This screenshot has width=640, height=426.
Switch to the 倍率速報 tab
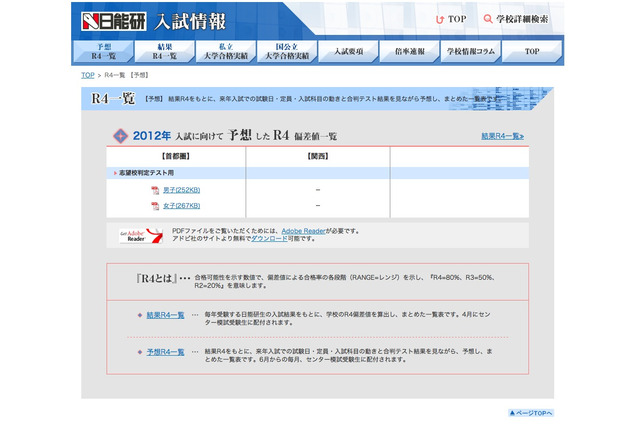(409, 51)
